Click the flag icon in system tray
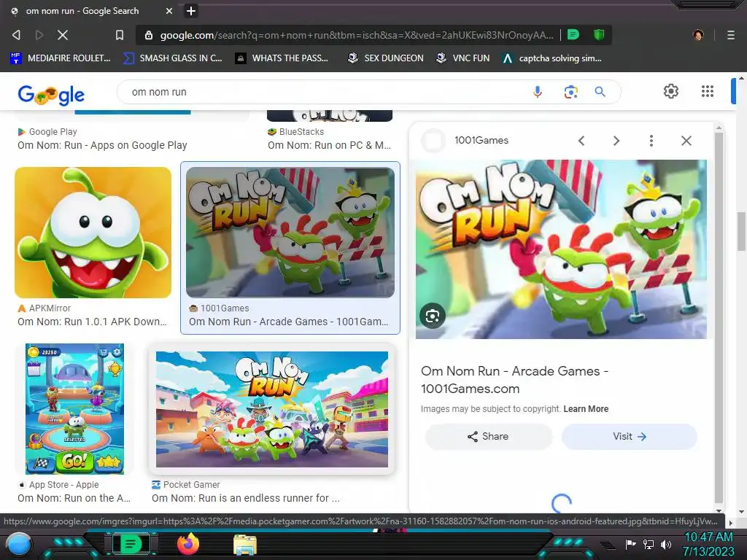 [x=631, y=544]
